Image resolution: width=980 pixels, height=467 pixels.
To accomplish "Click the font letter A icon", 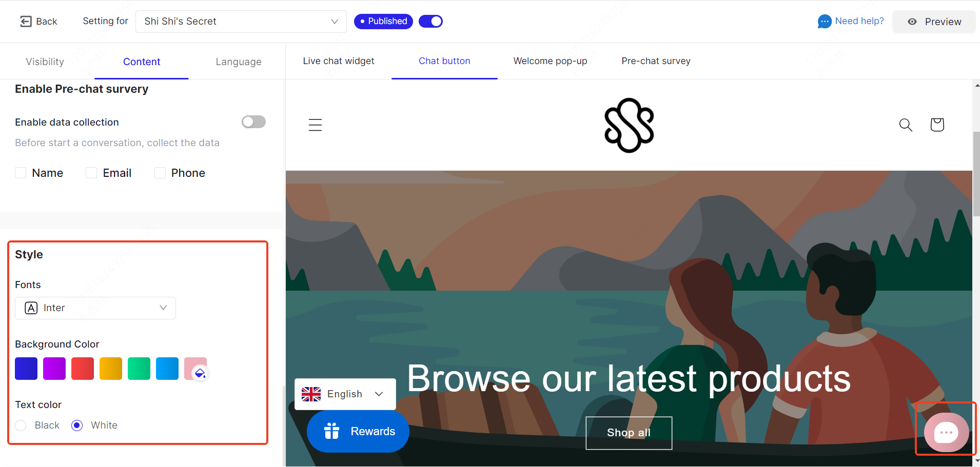I will (31, 308).
